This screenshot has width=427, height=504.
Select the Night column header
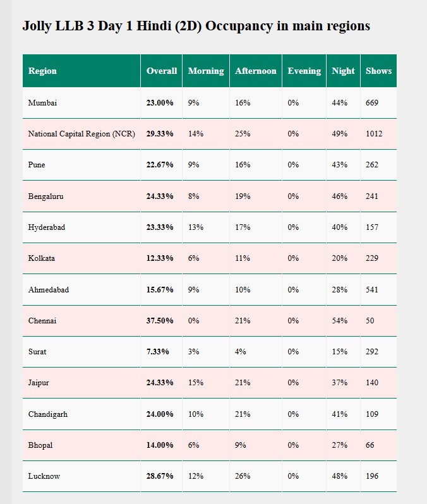[343, 71]
